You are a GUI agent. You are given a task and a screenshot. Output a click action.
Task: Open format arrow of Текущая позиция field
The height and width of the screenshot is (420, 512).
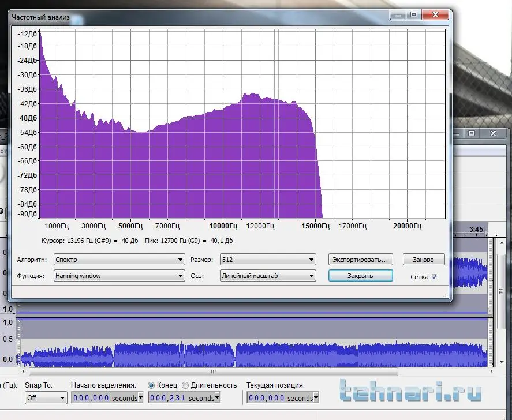coord(316,398)
